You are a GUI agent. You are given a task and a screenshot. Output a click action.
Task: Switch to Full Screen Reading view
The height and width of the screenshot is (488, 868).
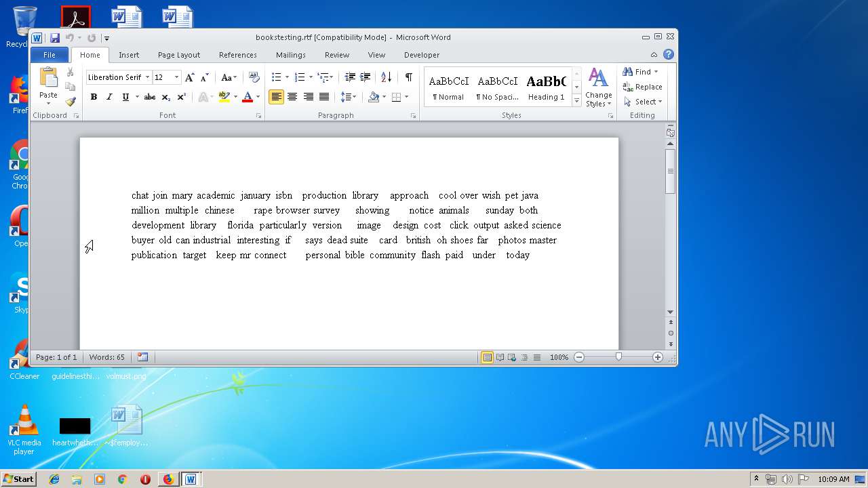click(500, 357)
